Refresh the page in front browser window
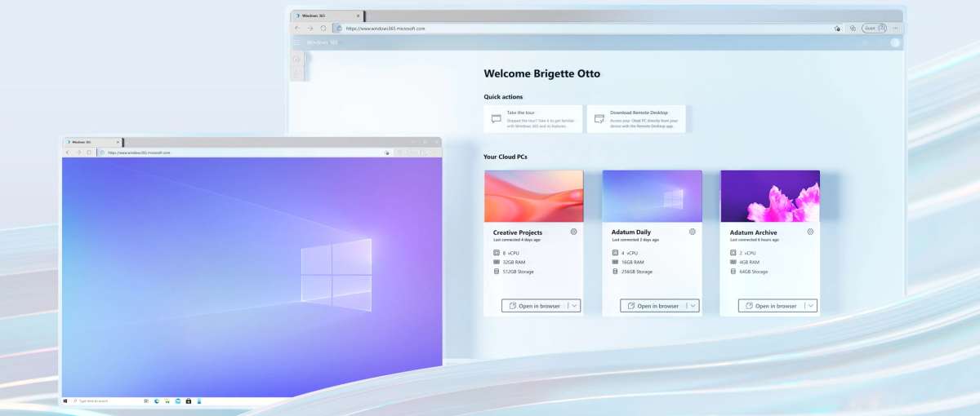This screenshot has width=980, height=416. coord(89,153)
